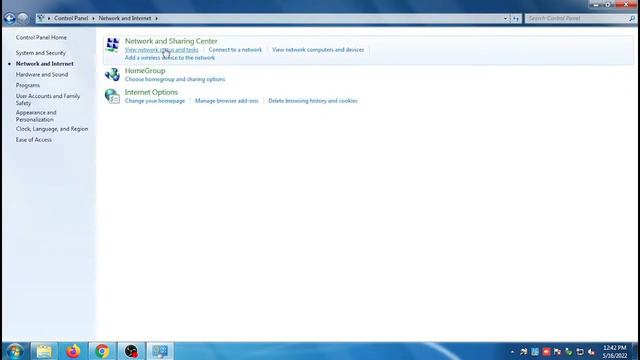Open Clock, Language, and Region category
The image size is (640, 360).
(52, 129)
